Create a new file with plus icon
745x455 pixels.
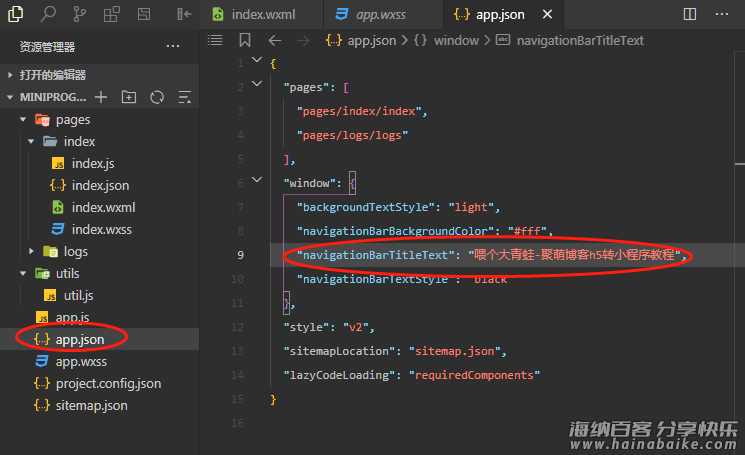tap(101, 97)
